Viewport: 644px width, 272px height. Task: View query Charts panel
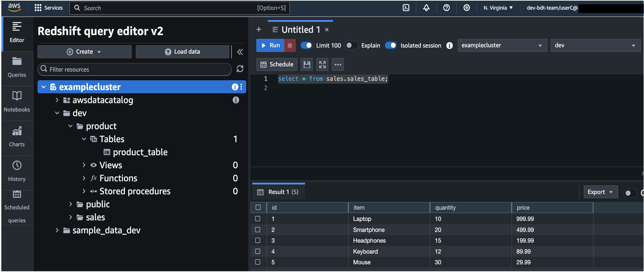point(17,136)
